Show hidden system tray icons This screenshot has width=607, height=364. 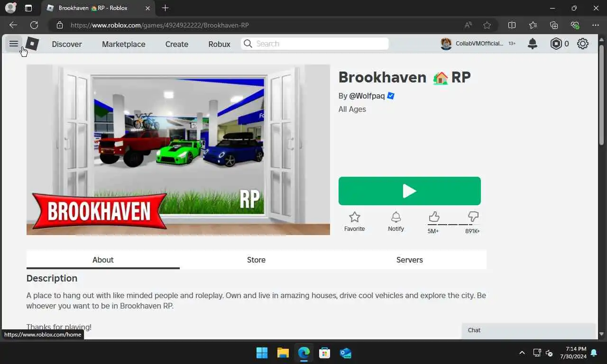point(522,353)
